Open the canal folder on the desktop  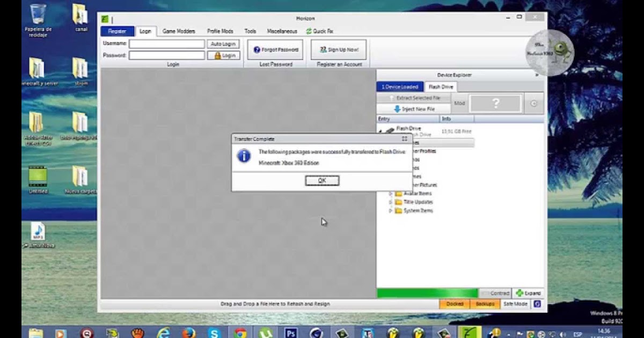tap(80, 18)
